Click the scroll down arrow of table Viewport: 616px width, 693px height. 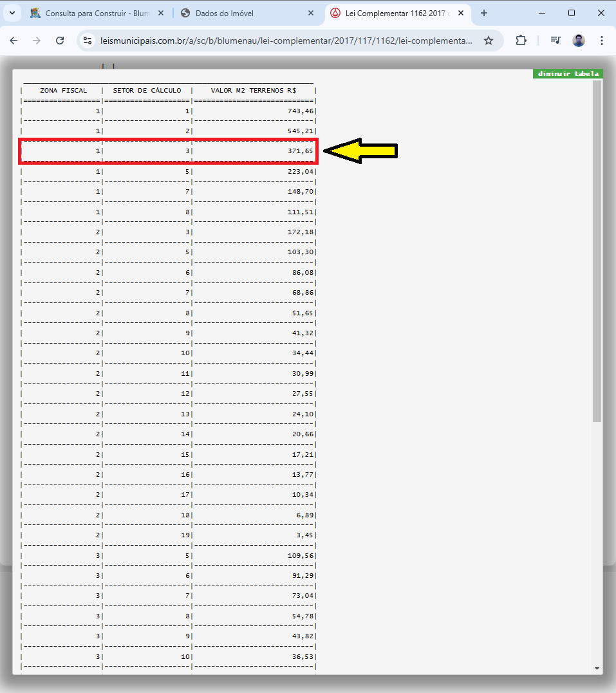(x=597, y=669)
